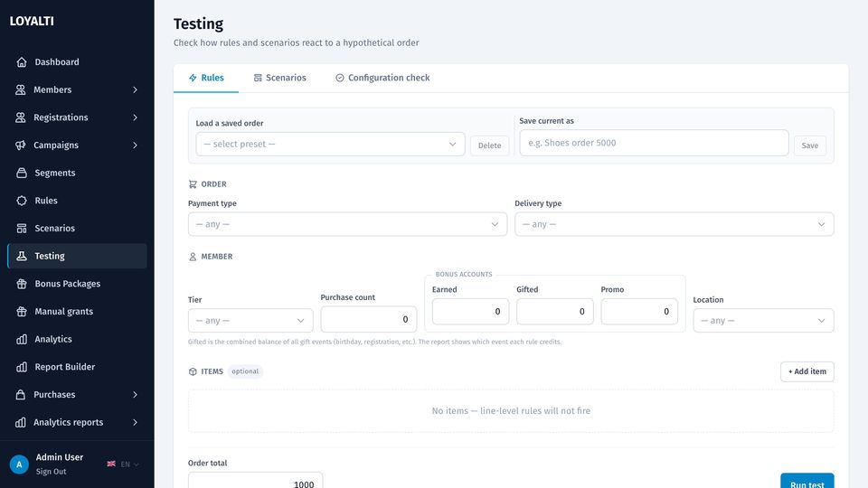
Task: Click the Analytics chart icon
Action: (x=22, y=339)
